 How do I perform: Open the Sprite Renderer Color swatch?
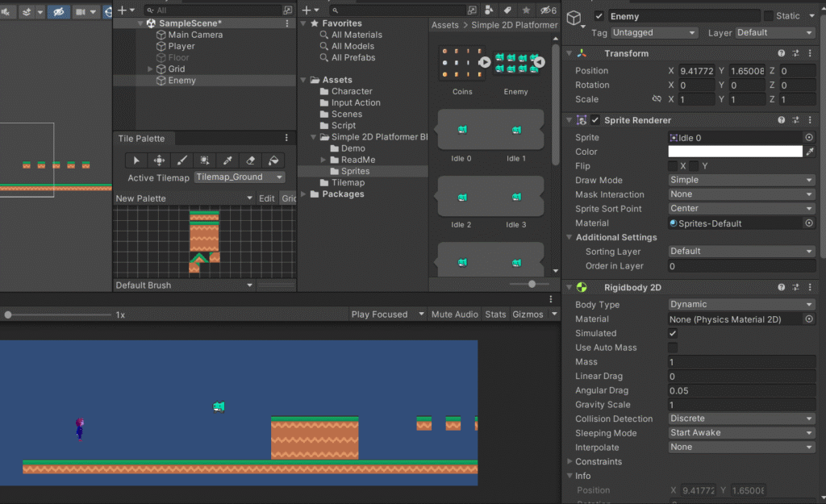[735, 152]
